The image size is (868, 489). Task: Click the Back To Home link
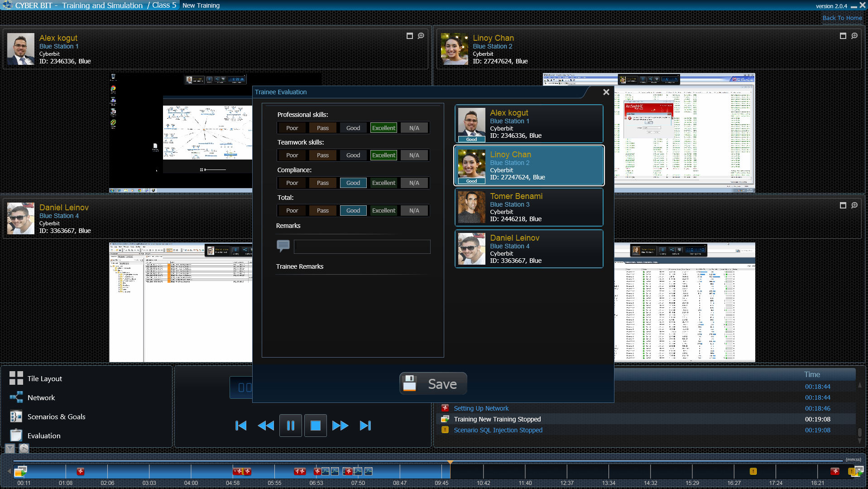point(842,18)
